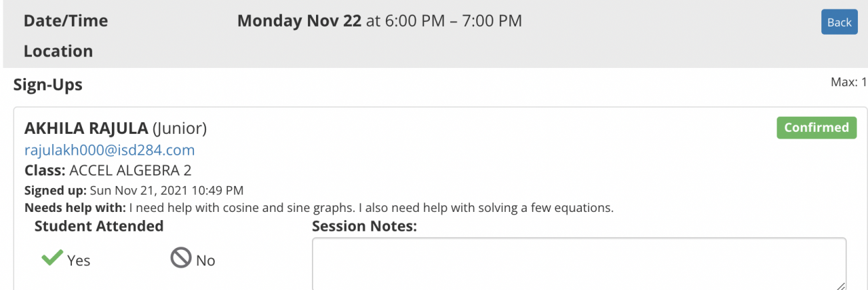Click the circle-slash No icon

[x=180, y=259]
